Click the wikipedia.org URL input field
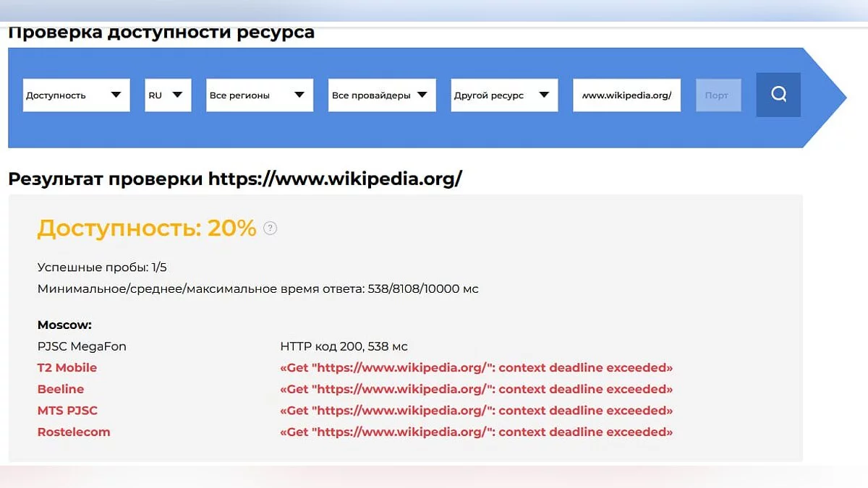Viewport: 868px width, 488px height. [626, 95]
